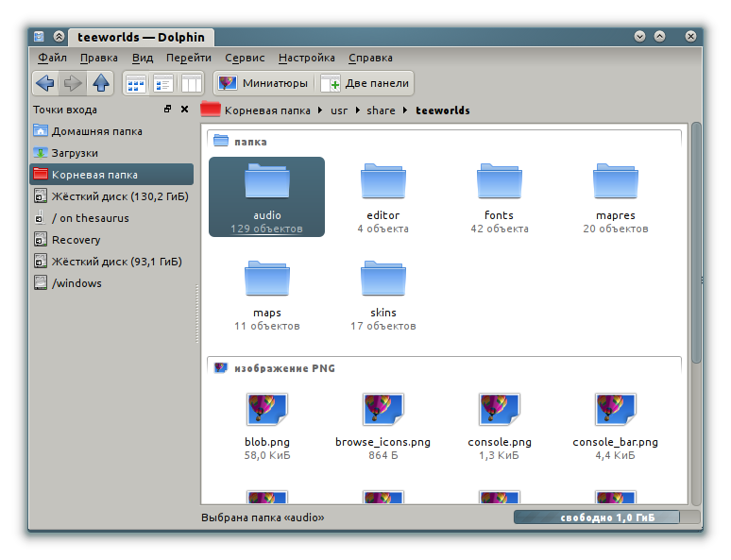Undock the Точки входа panel
This screenshot has height=560, width=731.
point(168,110)
